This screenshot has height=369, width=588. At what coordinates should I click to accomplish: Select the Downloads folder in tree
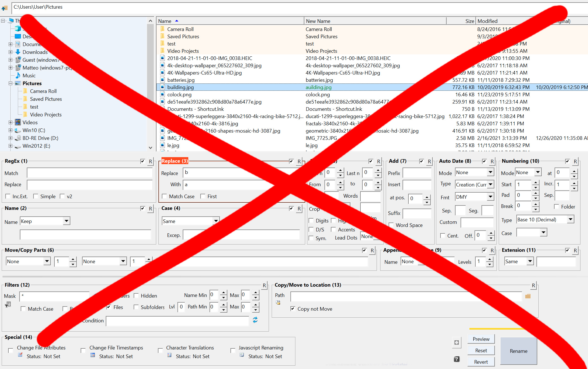point(35,52)
